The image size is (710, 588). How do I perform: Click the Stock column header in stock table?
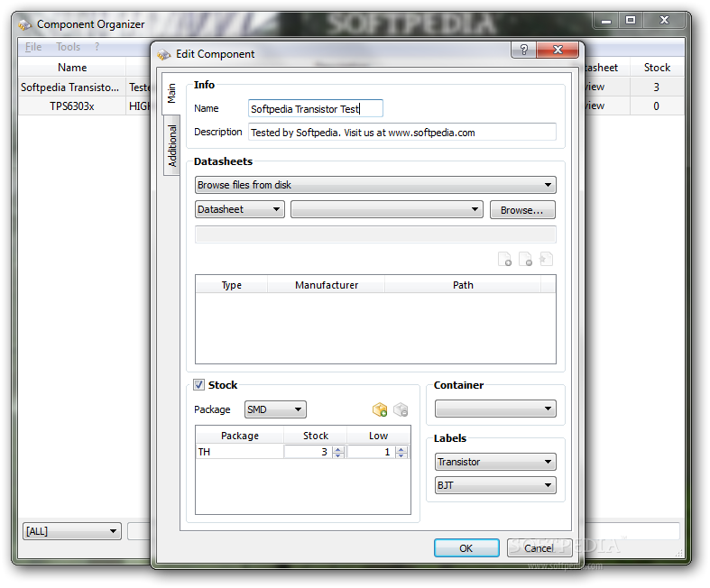tap(316, 436)
